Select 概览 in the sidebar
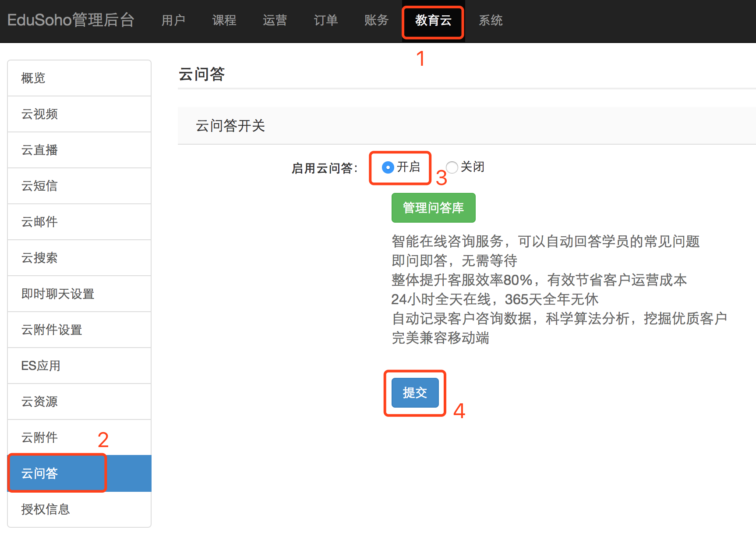 click(79, 78)
